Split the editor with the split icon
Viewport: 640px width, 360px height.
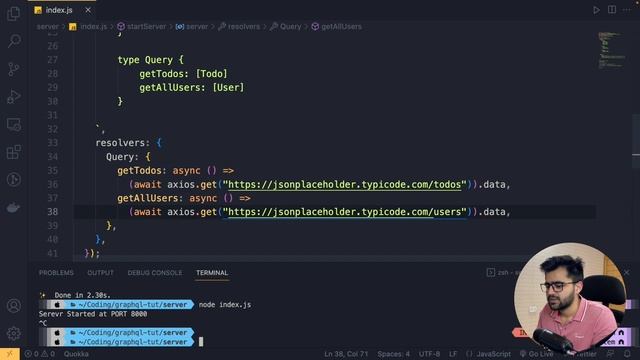(x=612, y=10)
